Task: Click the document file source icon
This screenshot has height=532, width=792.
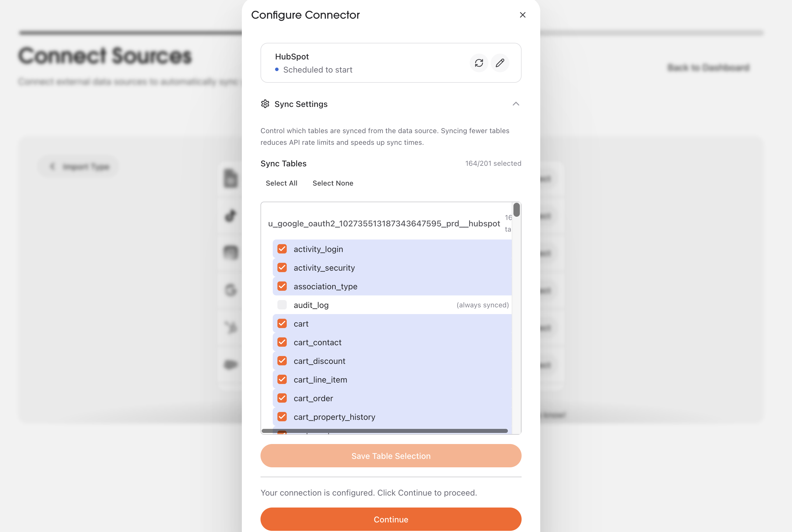Action: click(x=230, y=178)
